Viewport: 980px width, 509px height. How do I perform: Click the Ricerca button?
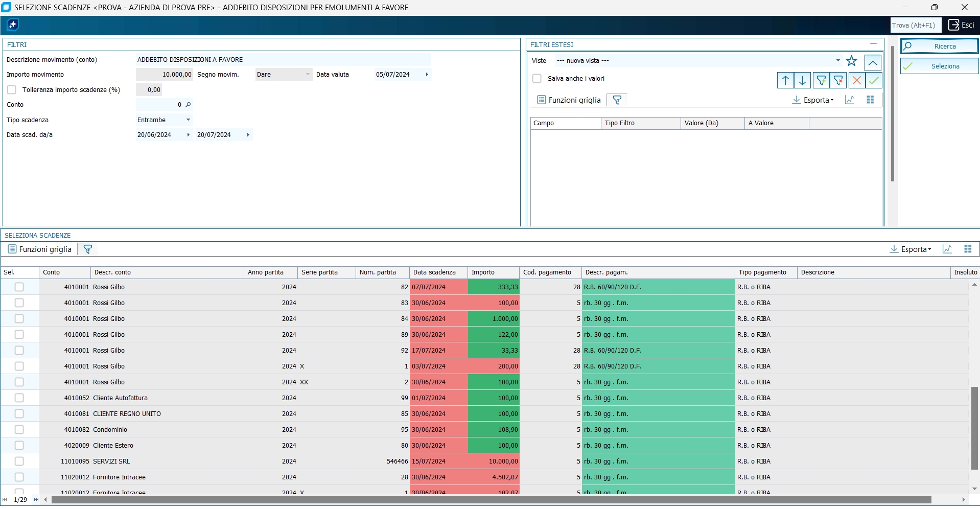[939, 46]
